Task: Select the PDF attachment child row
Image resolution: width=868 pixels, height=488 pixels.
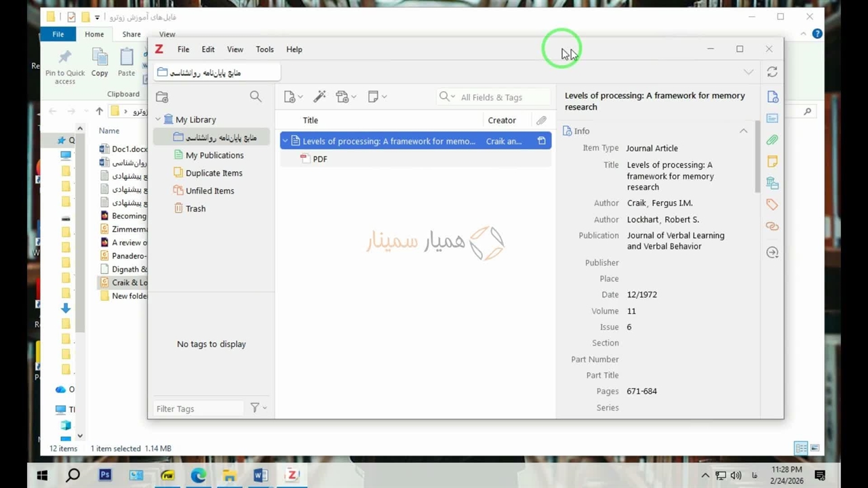Action: tap(416, 159)
